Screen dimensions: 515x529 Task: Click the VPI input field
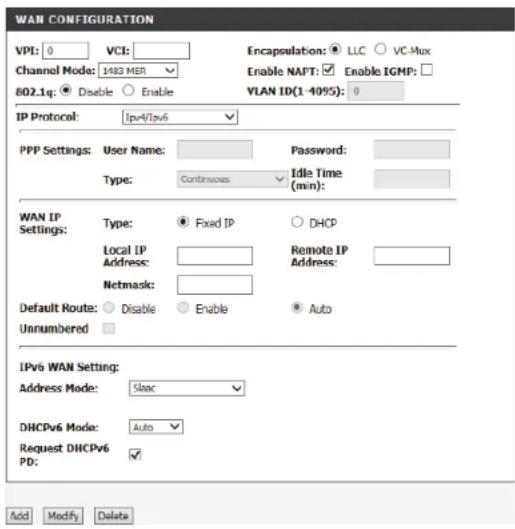66,51
